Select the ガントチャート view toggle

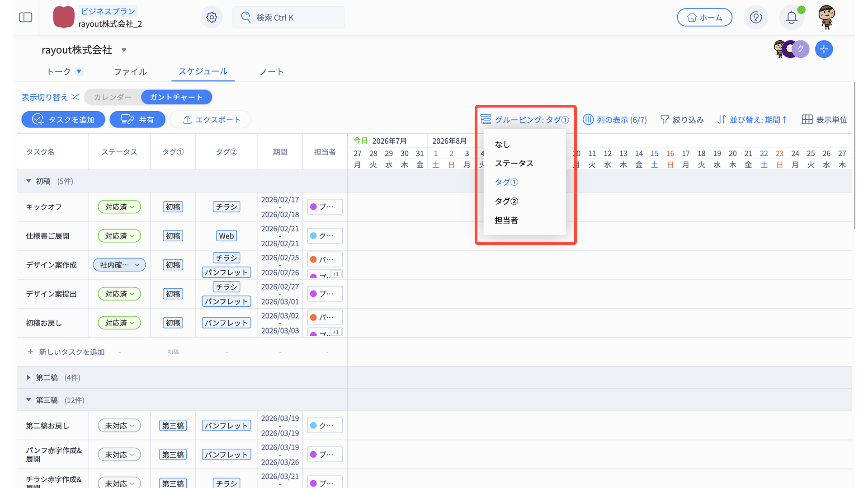coord(176,97)
